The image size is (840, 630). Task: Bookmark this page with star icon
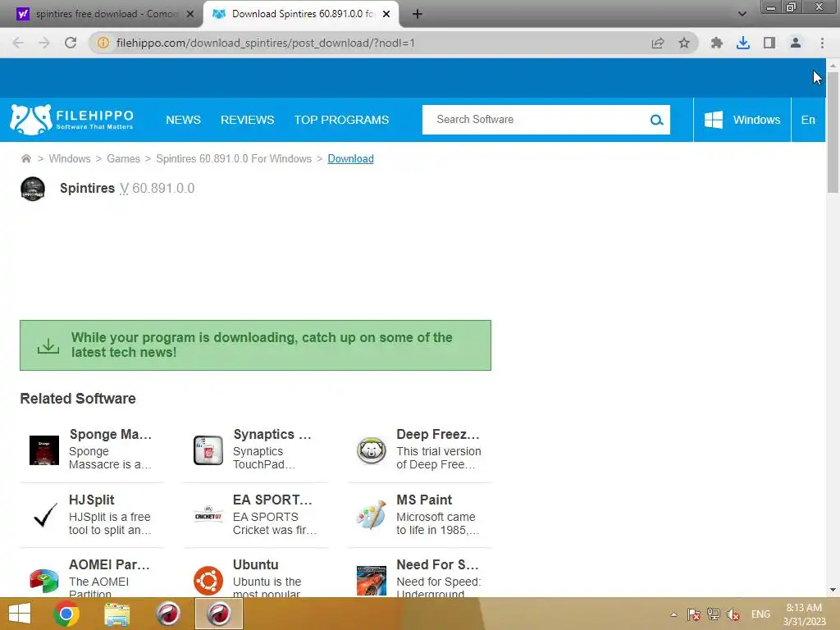coord(684,43)
